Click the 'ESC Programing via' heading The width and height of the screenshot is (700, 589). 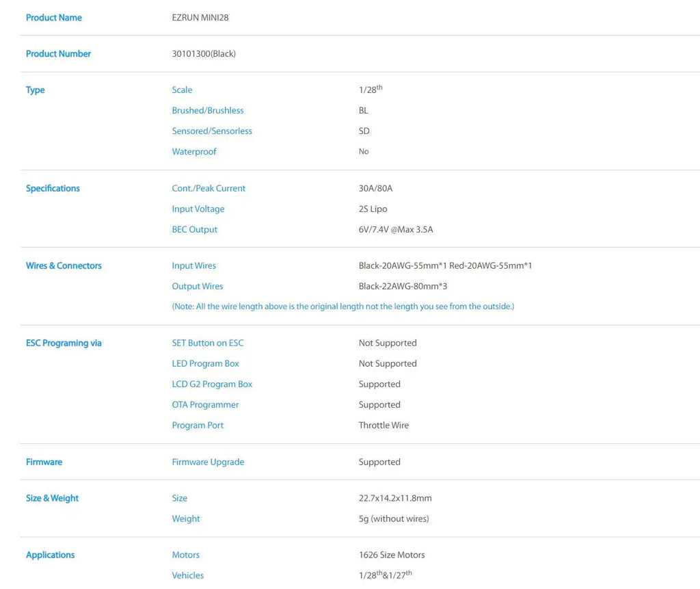pos(64,343)
